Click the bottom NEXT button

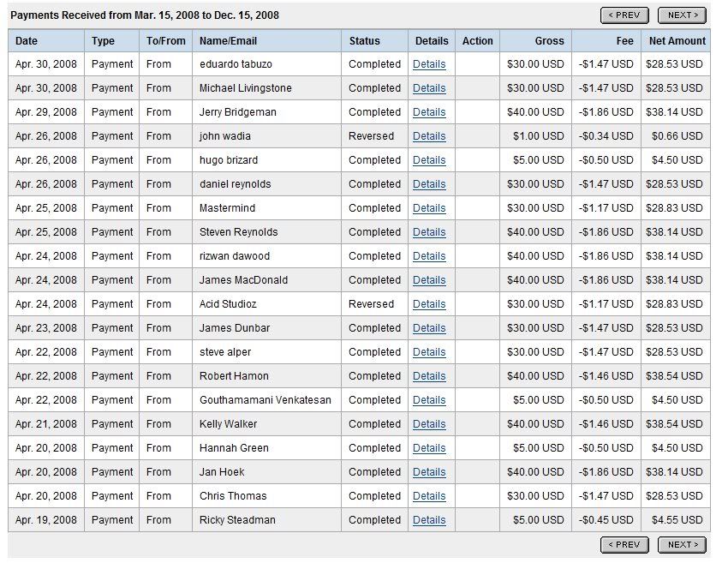point(682,544)
